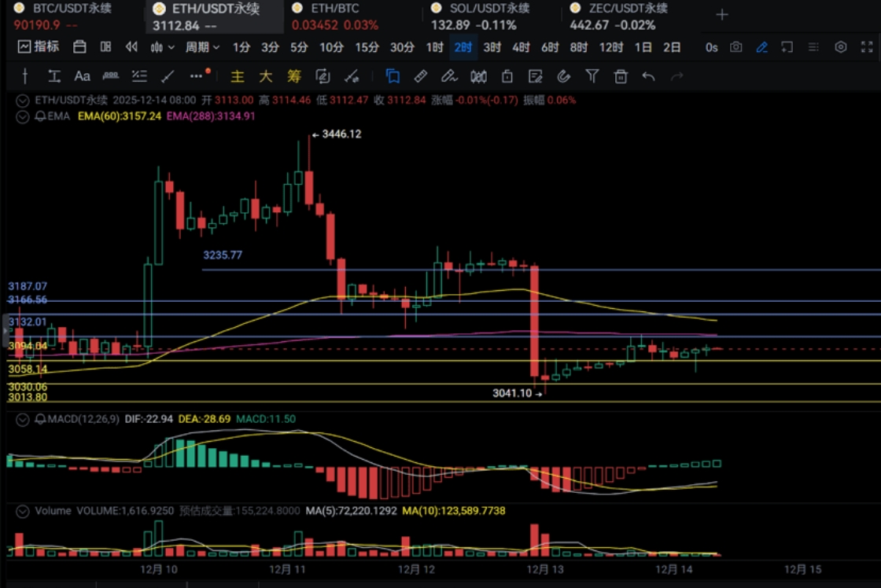Screen dimensions: 881x588
Task: Select the ruler measurement tool
Action: click(421, 76)
